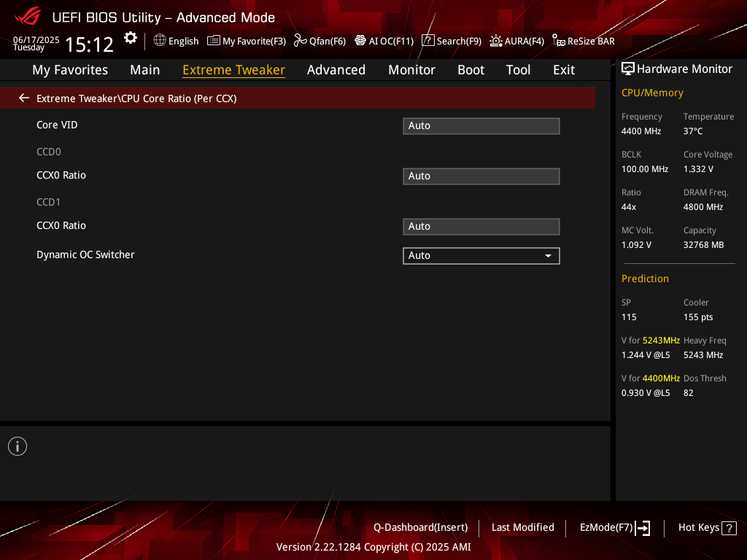Open the Tool tab

(x=518, y=70)
